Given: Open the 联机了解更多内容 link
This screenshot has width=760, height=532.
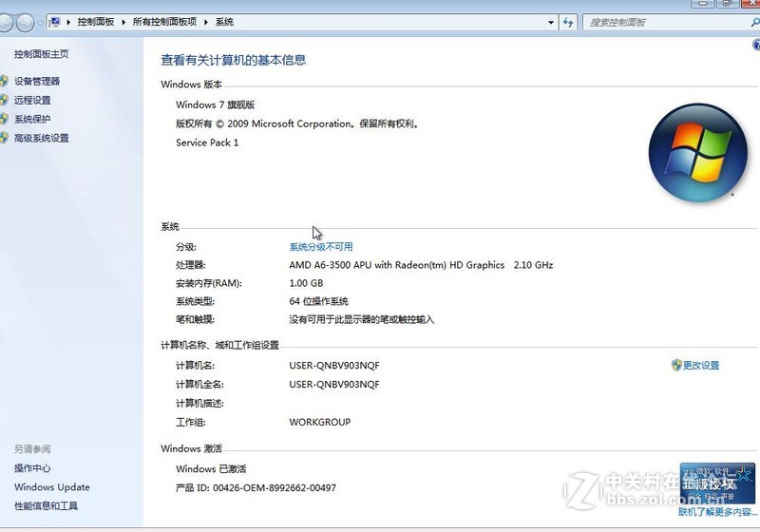Looking at the screenshot, I should tap(718, 513).
